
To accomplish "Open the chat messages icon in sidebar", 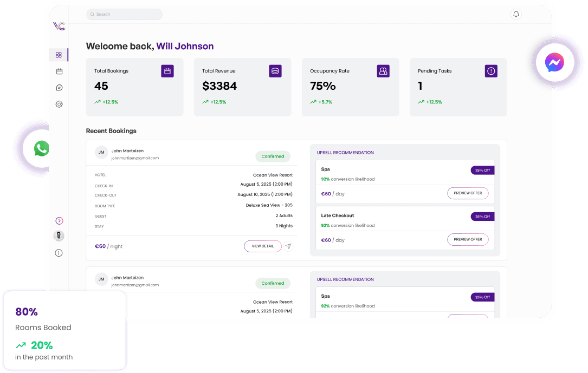I will (x=59, y=87).
